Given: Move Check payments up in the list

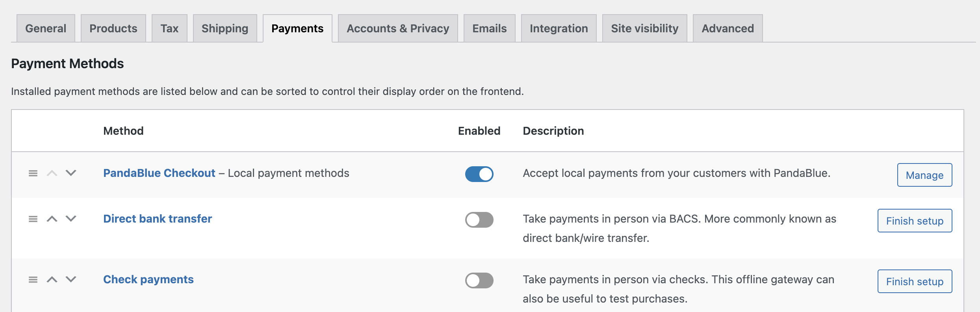Looking at the screenshot, I should (x=52, y=280).
